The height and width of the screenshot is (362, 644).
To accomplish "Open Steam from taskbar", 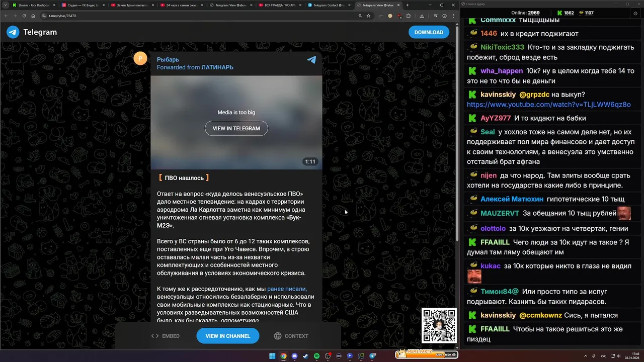I will point(305,356).
